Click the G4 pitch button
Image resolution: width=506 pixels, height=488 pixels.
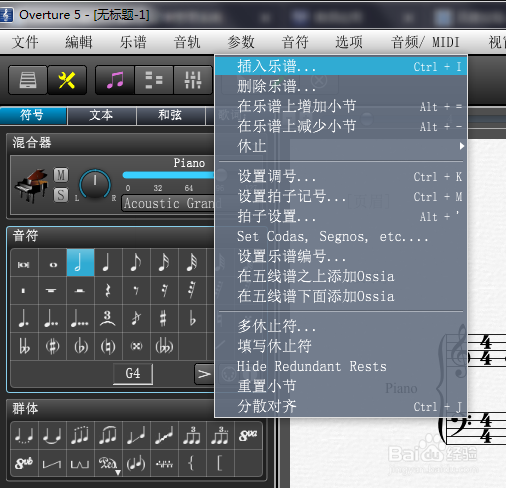click(x=133, y=374)
